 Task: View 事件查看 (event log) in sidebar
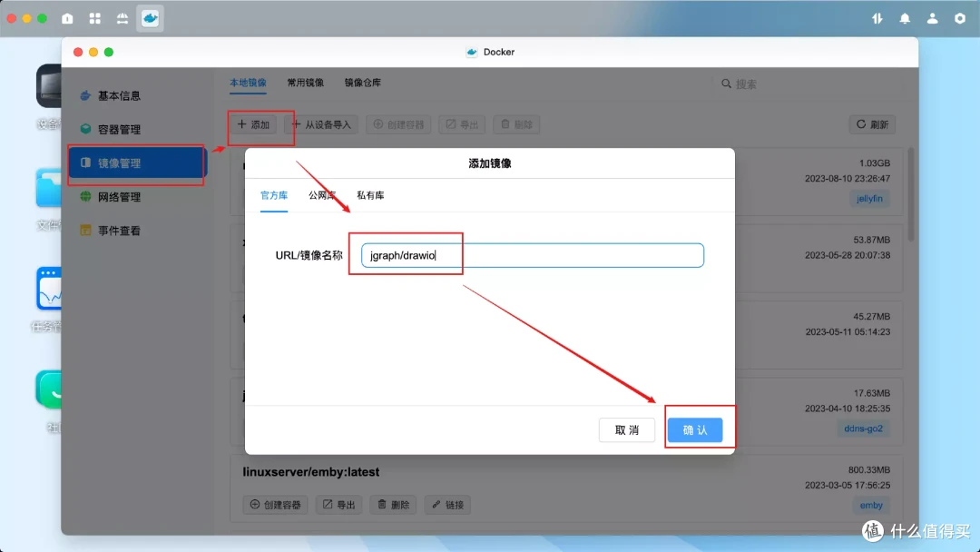pos(118,230)
